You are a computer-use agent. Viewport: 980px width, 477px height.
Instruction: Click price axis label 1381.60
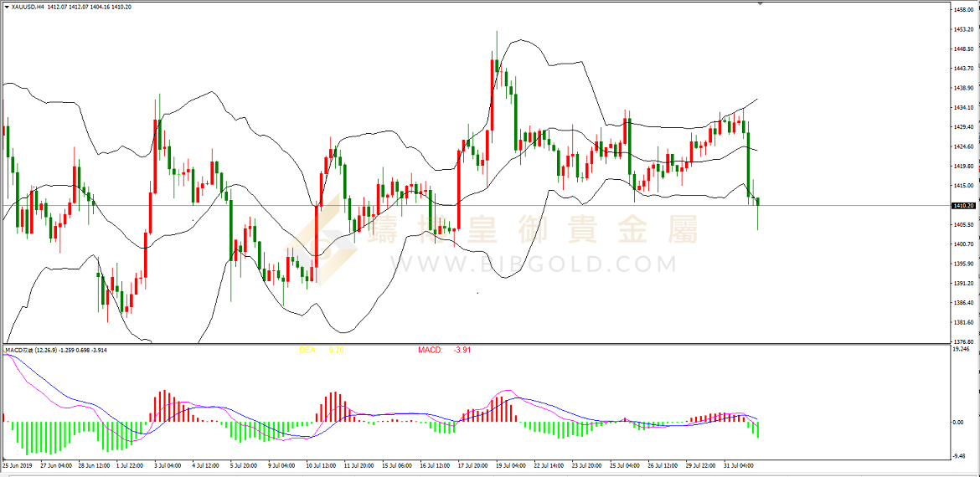point(963,323)
